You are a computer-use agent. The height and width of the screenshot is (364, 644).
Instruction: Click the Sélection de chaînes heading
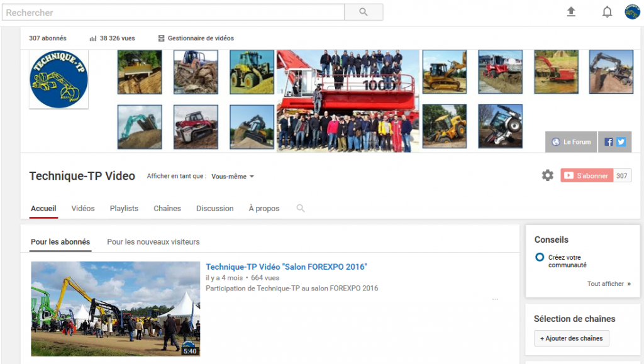574,319
